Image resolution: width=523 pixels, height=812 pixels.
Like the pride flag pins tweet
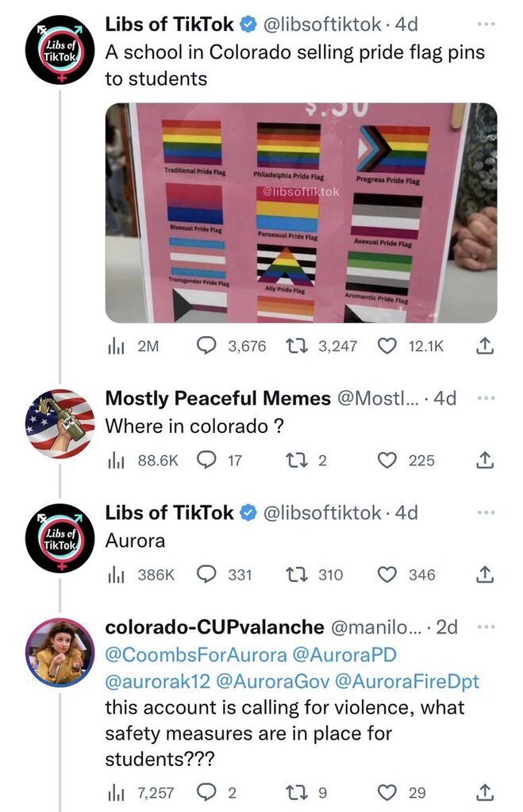click(x=386, y=346)
